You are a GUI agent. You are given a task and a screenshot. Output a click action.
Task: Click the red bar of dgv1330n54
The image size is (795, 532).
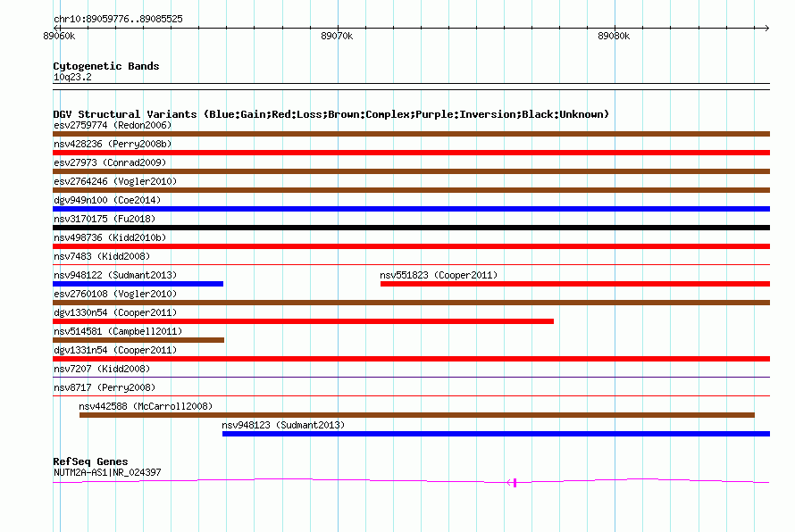point(303,321)
